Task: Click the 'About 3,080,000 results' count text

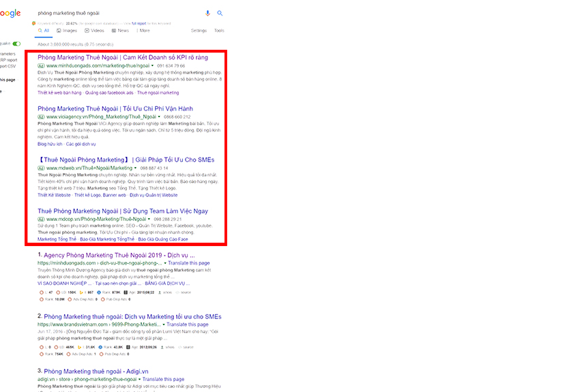Action: pos(76,44)
